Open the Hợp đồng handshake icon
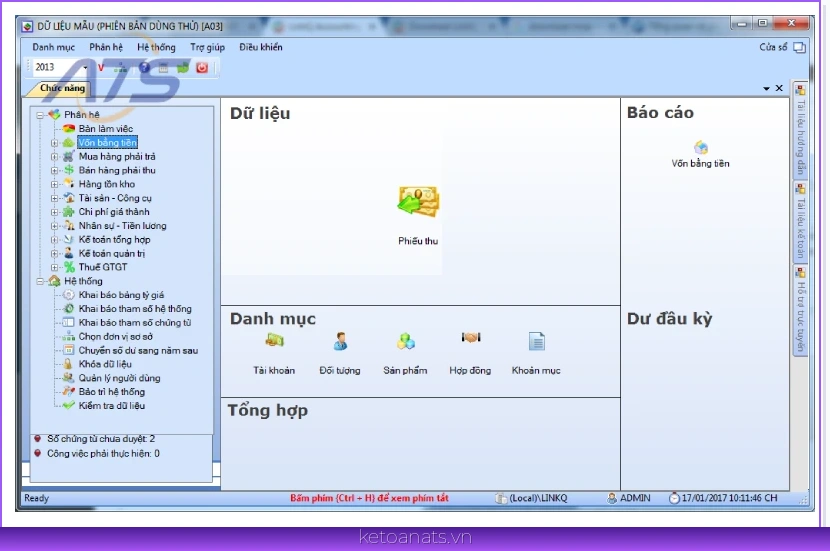Viewport: 830px width, 551px height. tap(471, 338)
